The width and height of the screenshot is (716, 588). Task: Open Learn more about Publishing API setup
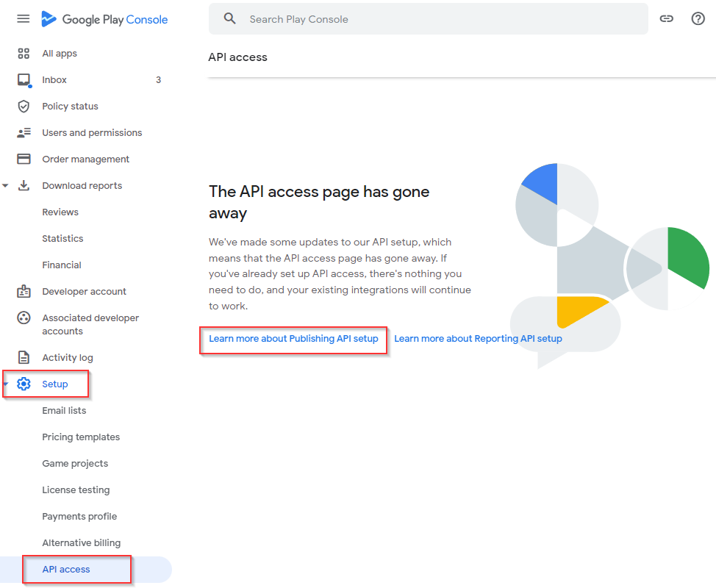[x=293, y=340]
